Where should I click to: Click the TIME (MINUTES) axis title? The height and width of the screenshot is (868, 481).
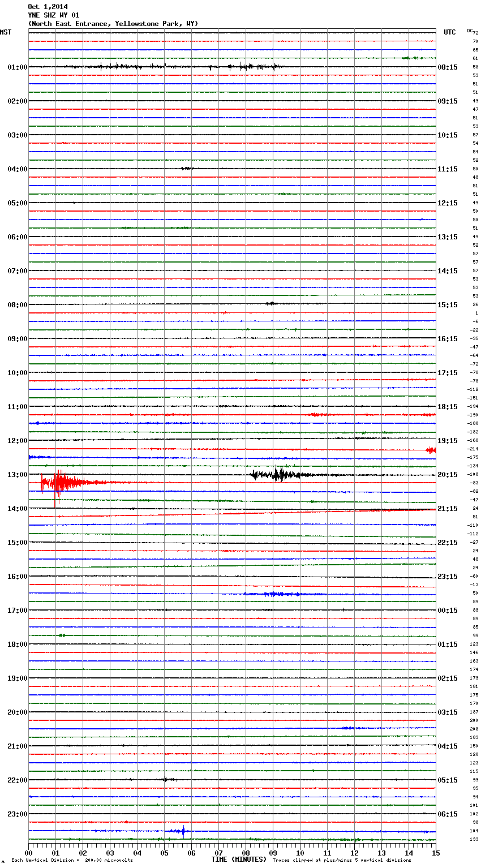(239, 860)
